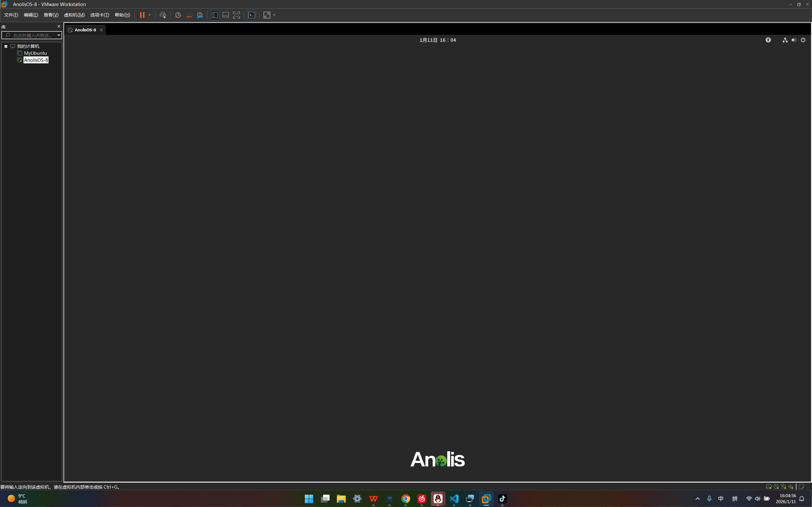Open the guest accessibility menu icon
This screenshot has width=812, height=507.
point(768,40)
